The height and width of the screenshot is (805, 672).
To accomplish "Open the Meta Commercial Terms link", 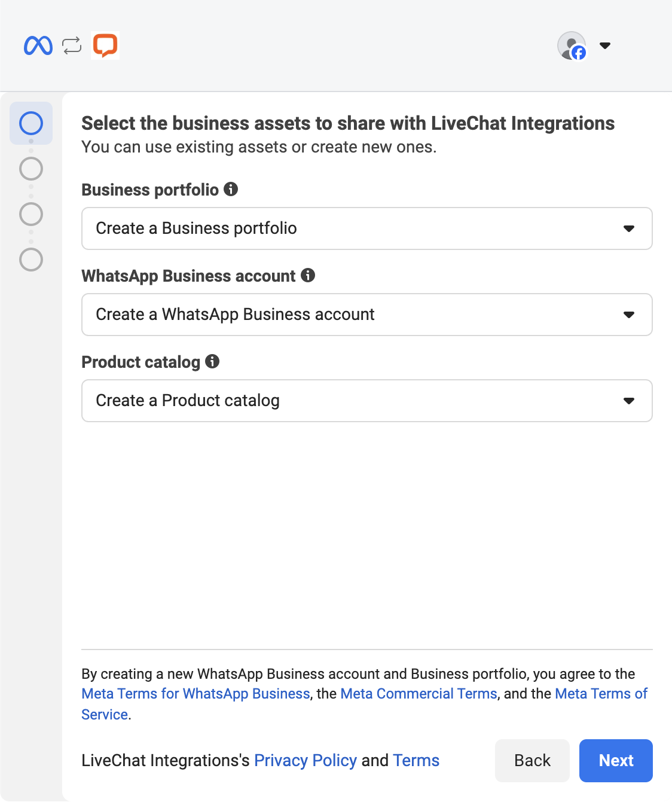I will (419, 694).
